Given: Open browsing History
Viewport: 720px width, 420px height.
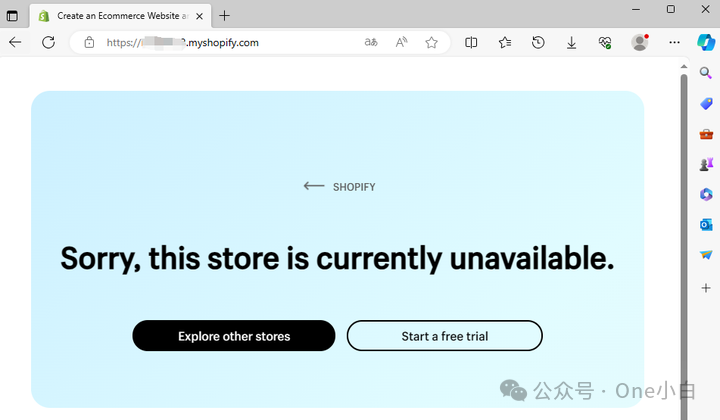Looking at the screenshot, I should (x=538, y=43).
